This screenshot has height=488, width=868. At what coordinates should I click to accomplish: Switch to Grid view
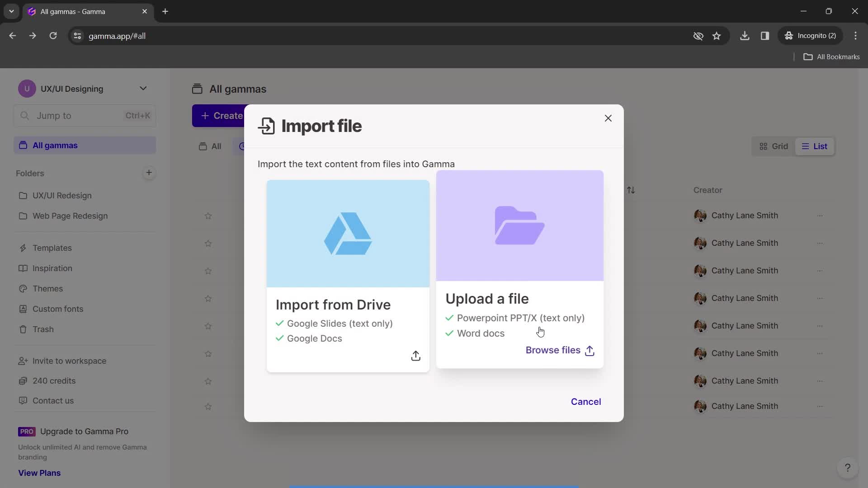(774, 146)
